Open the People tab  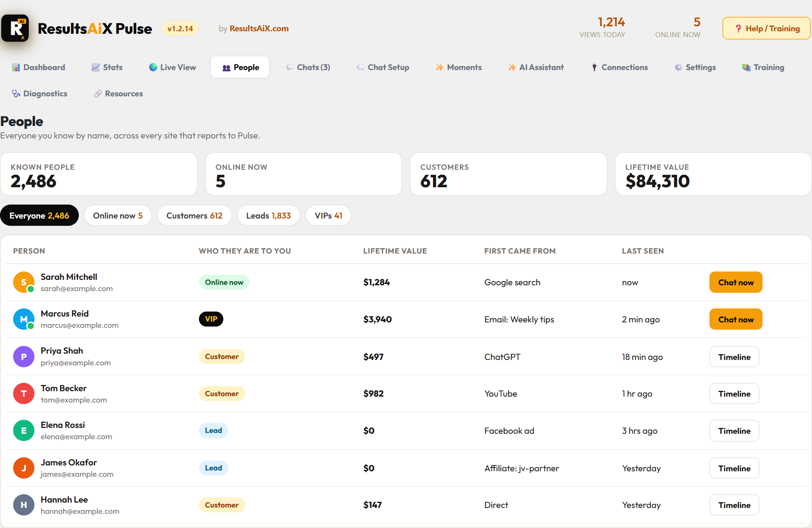240,68
